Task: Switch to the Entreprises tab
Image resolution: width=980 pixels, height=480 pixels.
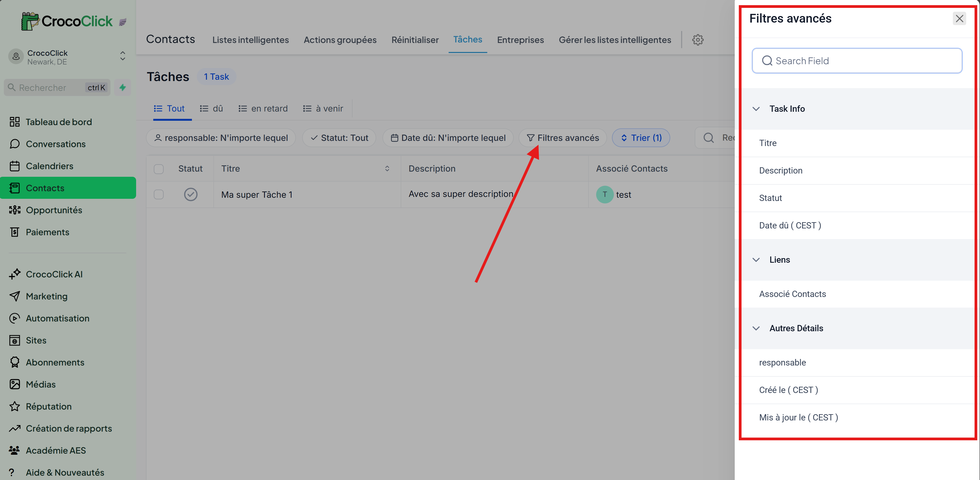Action: (x=520, y=40)
